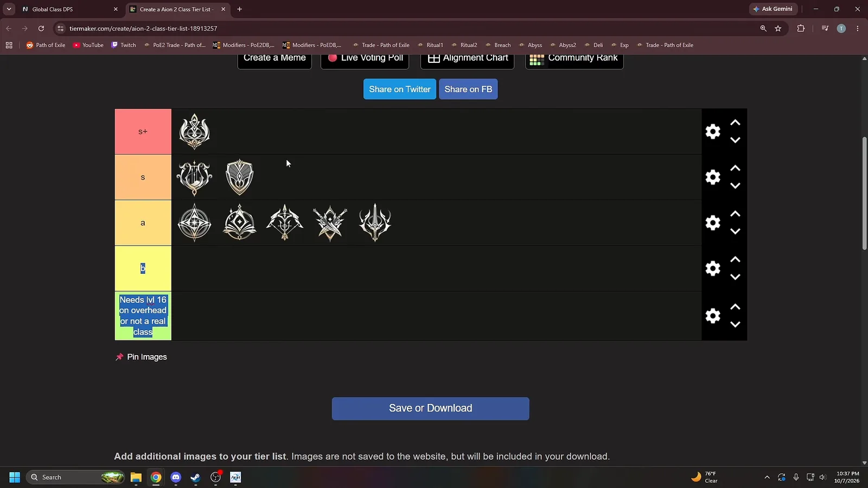Open settings gear for the bottom tier row
This screenshot has width=868, height=488.
(713, 316)
